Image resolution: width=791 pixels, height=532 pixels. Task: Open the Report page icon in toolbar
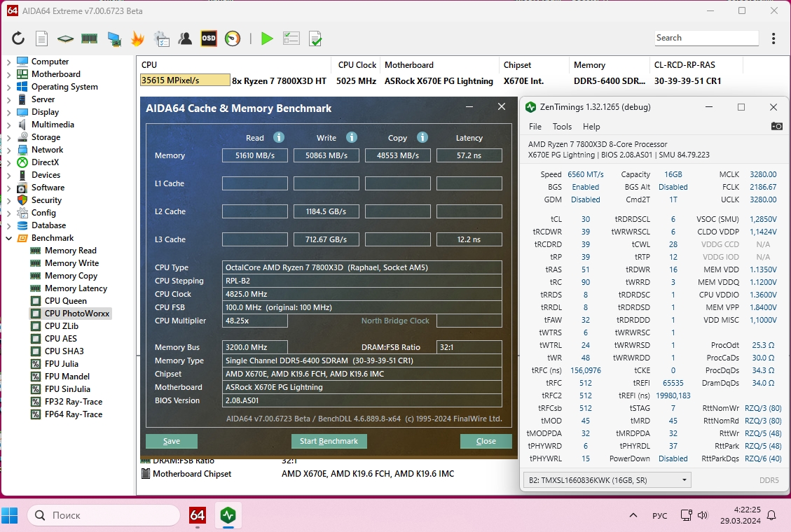[x=42, y=38]
